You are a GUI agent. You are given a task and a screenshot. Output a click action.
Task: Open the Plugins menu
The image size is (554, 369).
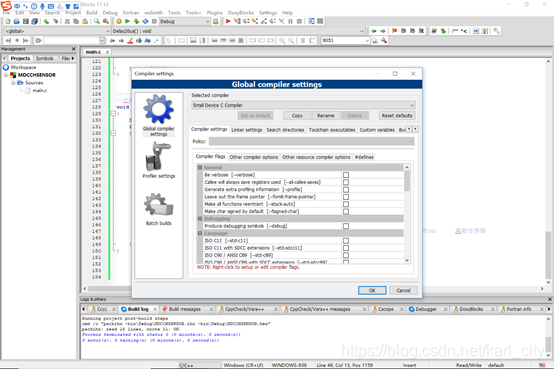point(215,13)
